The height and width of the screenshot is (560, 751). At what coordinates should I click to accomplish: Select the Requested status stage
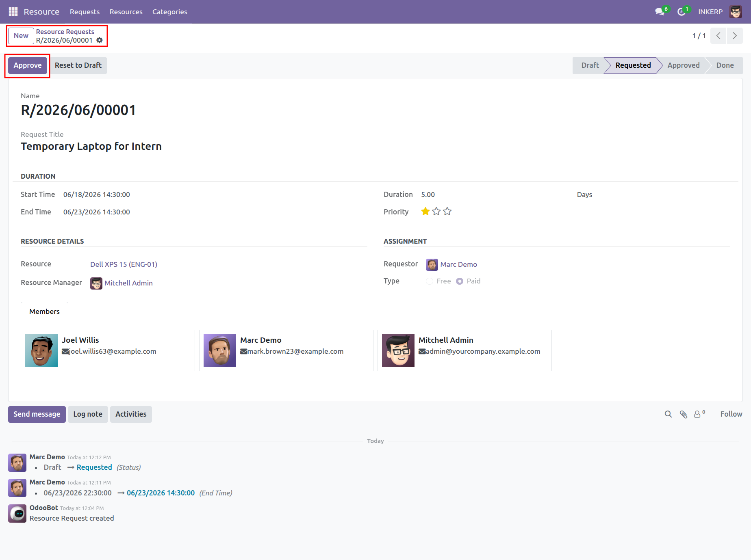click(633, 65)
